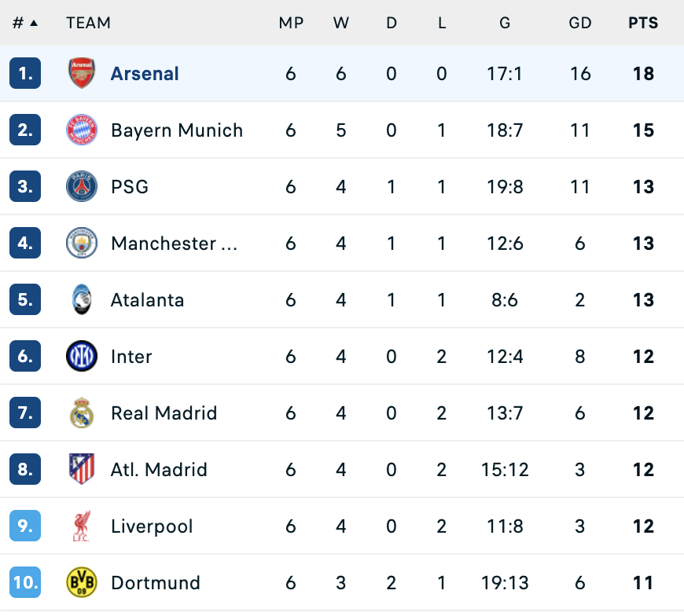684x616 pixels.
Task: Click the Atl. Madrid club logo
Action: (82, 469)
